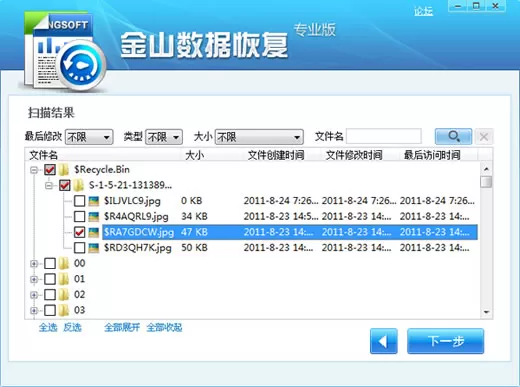Select the $R4AQRL9.jpg file name

click(136, 217)
